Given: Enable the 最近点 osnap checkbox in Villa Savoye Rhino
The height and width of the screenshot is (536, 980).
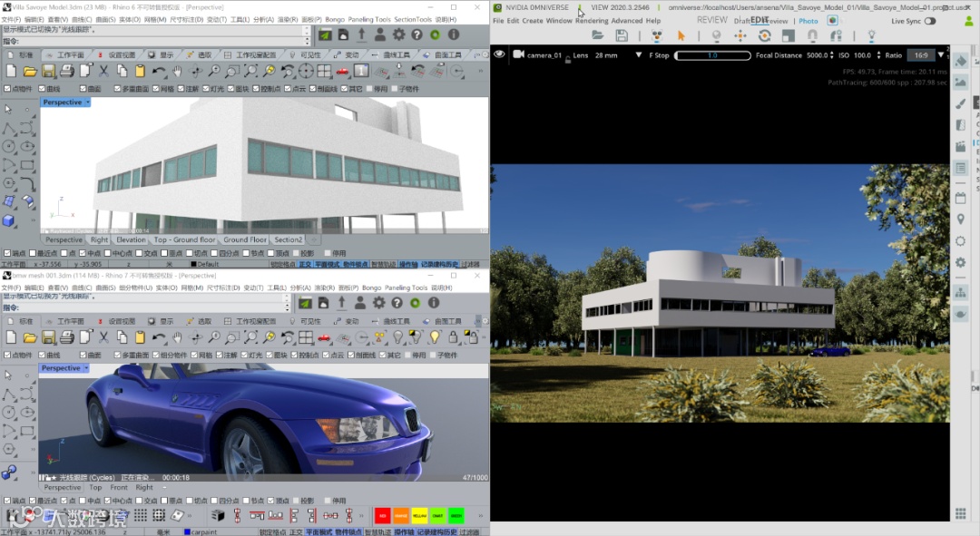Looking at the screenshot, I should click(x=34, y=253).
